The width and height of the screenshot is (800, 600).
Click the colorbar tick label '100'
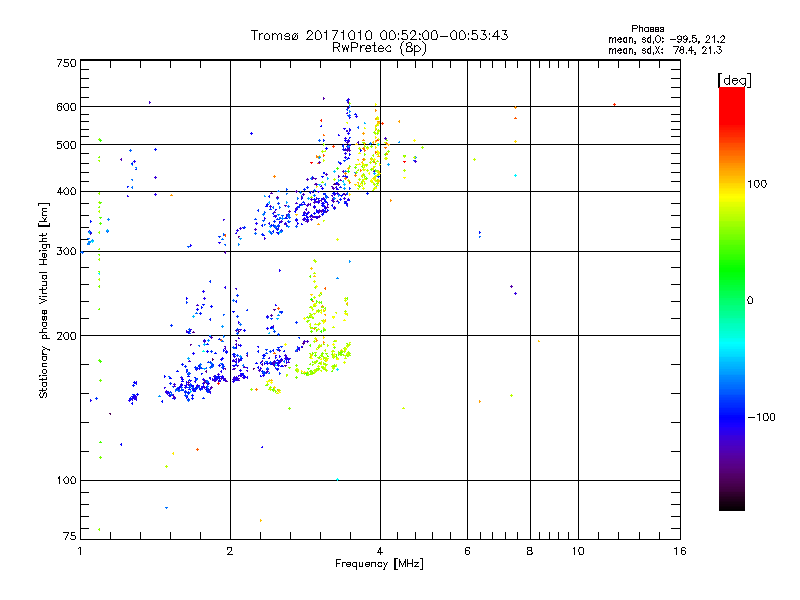point(757,184)
